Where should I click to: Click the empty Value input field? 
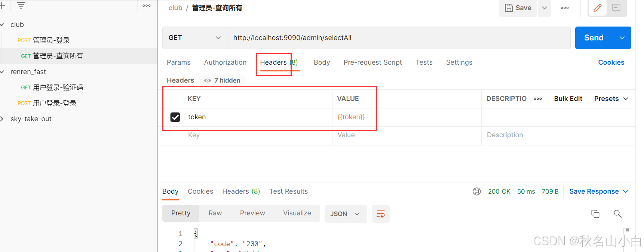pos(407,135)
